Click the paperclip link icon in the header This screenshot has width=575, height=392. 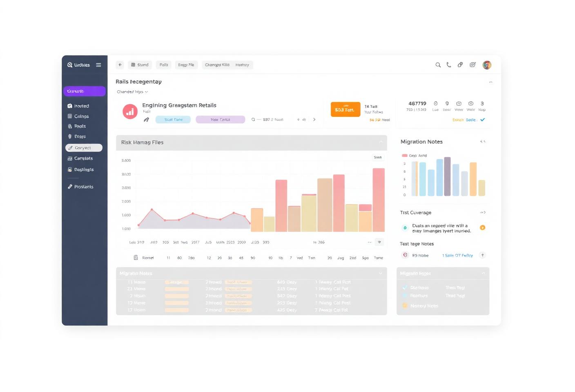(x=460, y=65)
